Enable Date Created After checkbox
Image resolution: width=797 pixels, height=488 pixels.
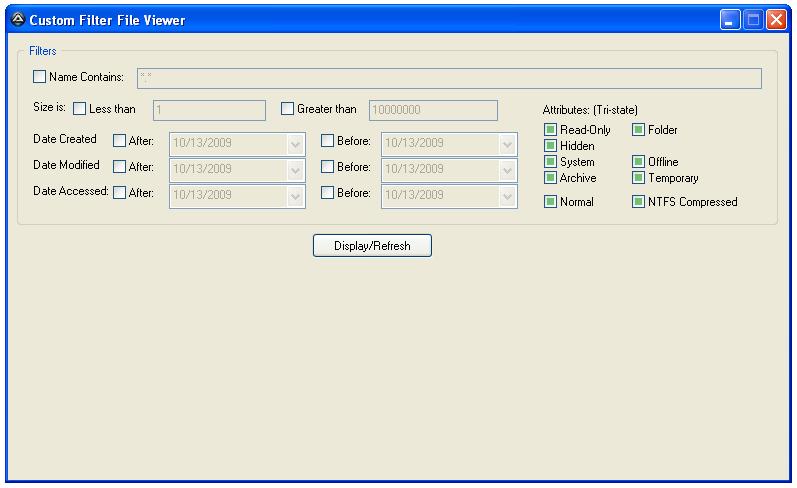pos(120,142)
